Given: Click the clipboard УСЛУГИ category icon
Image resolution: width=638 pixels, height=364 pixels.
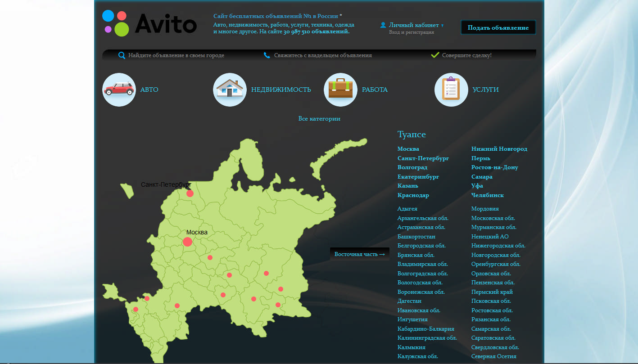Looking at the screenshot, I should (x=451, y=90).
